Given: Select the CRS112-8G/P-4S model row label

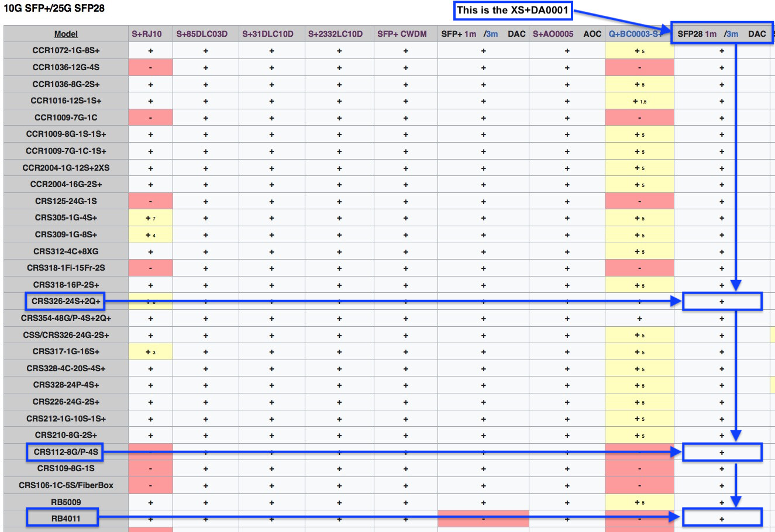Looking at the screenshot, I should click(x=66, y=452).
